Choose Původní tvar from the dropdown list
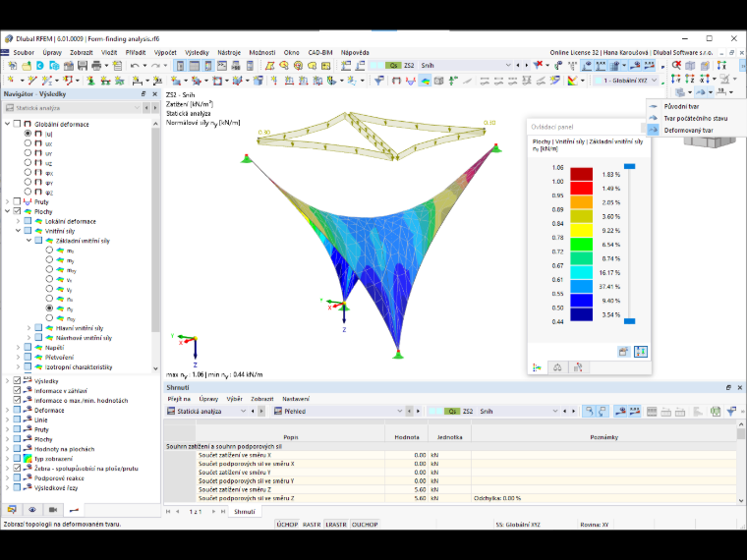This screenshot has width=747, height=560. pos(681,107)
